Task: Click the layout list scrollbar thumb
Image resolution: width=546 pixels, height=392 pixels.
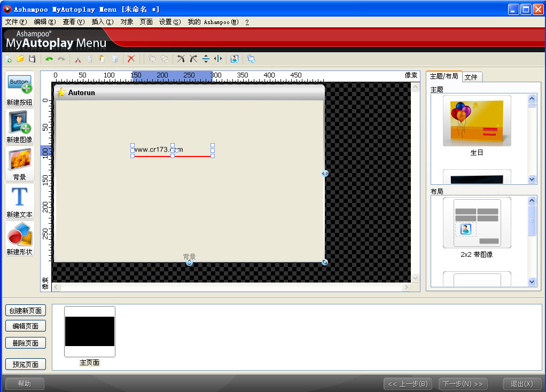Action: click(x=532, y=221)
